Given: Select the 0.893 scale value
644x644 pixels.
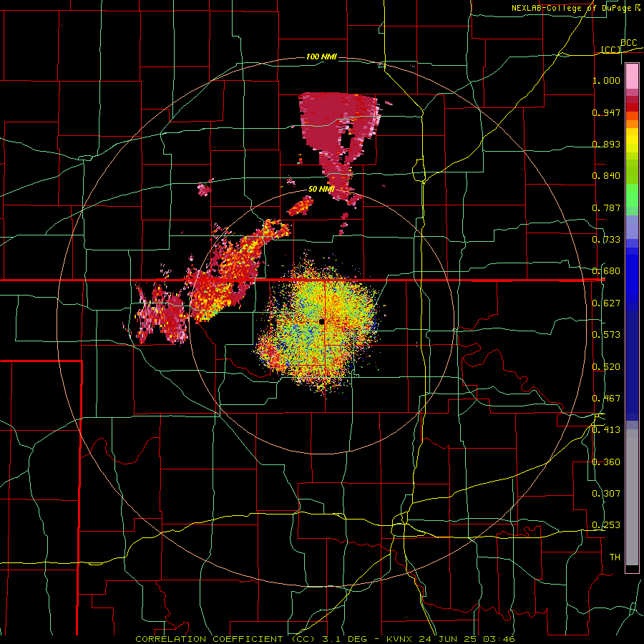Looking at the screenshot, I should point(606,144).
